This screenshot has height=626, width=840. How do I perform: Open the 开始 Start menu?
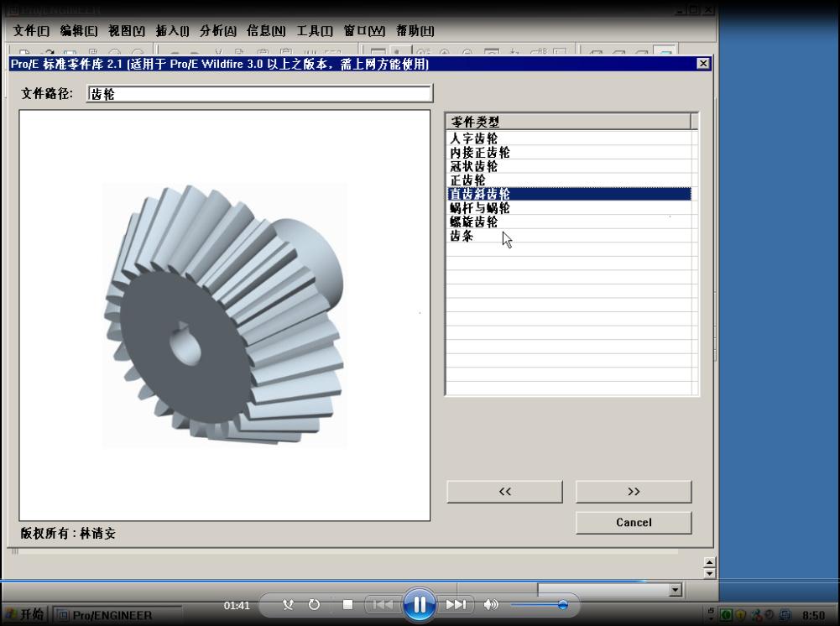24,615
